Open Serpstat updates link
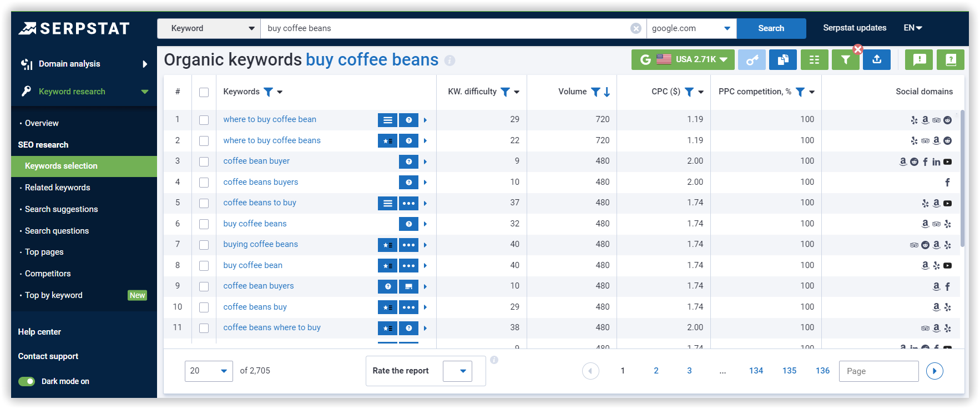Viewport: 980px width, 409px height. click(x=855, y=28)
